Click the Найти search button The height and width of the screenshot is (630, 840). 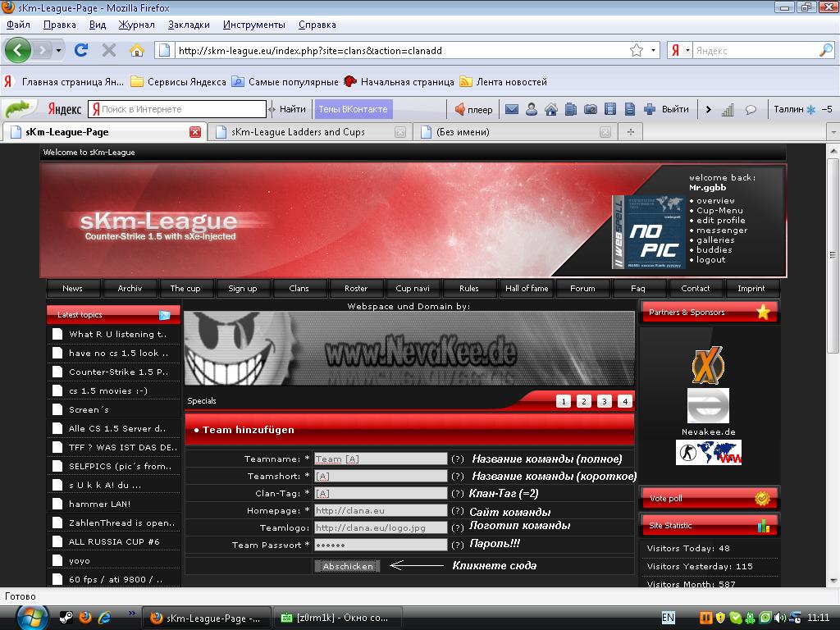(x=293, y=109)
